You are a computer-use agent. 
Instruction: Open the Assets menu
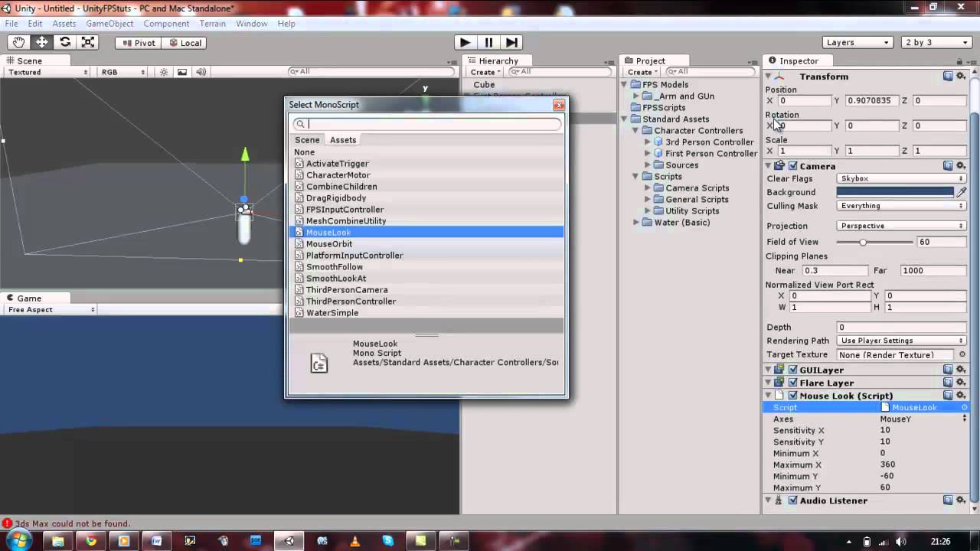(64, 24)
